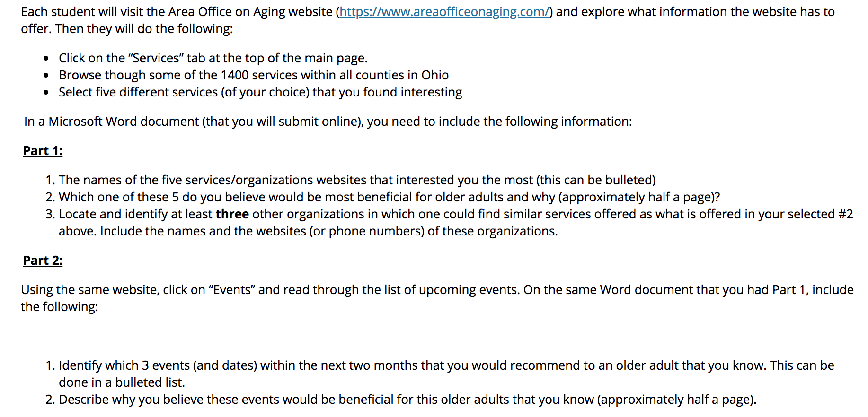Click the bullet about the "Services" tab
Viewport: 868px width, 417px height.
(213, 58)
